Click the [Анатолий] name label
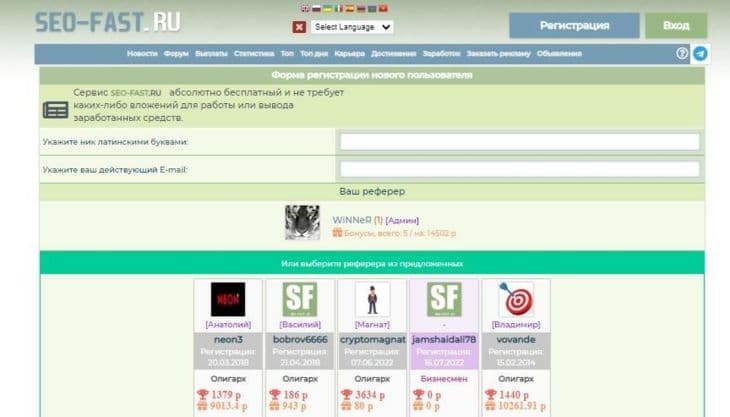 point(228,324)
